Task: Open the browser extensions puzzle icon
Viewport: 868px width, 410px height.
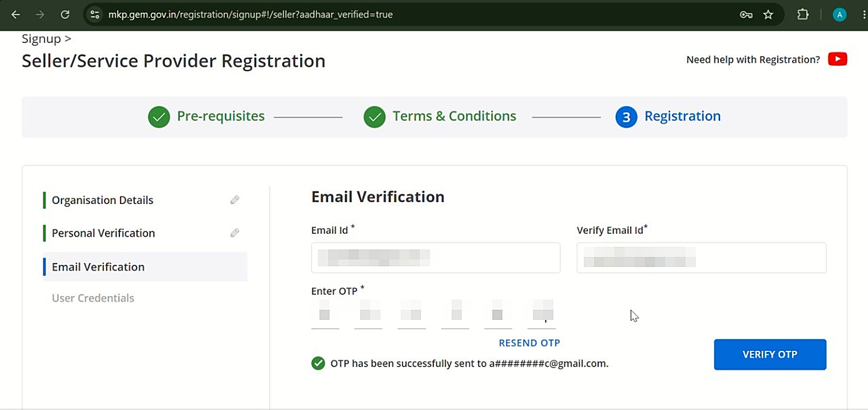Action: [803, 15]
